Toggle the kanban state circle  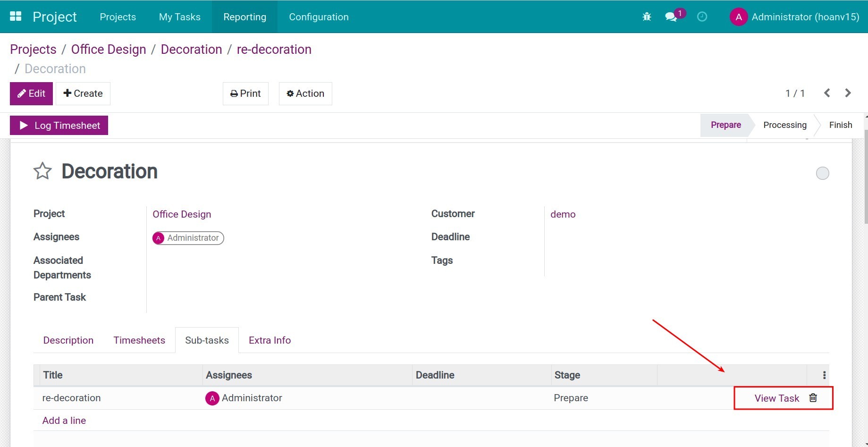(822, 173)
